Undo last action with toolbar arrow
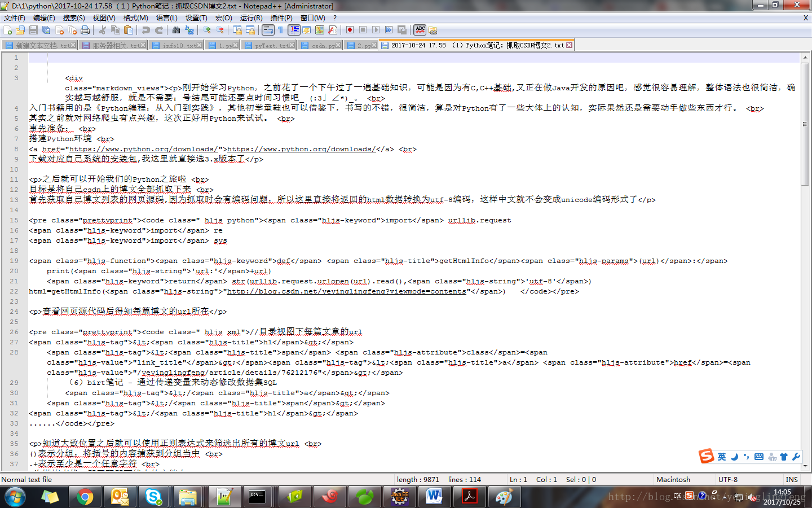 (146, 30)
